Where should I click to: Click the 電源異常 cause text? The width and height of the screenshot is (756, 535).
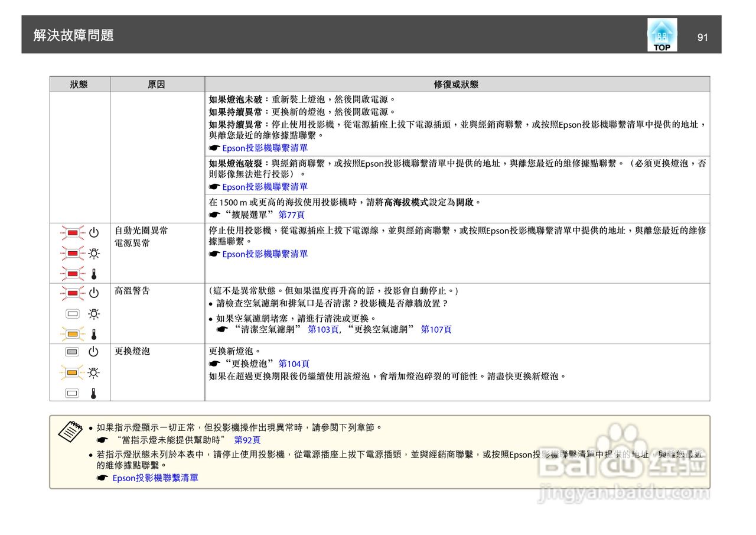click(x=132, y=243)
